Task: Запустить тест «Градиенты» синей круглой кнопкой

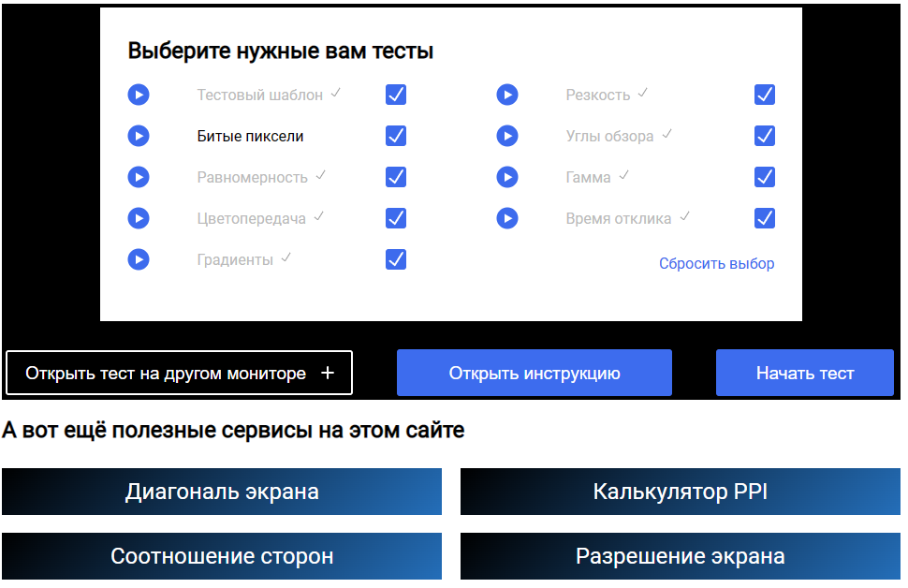Action: tap(138, 259)
